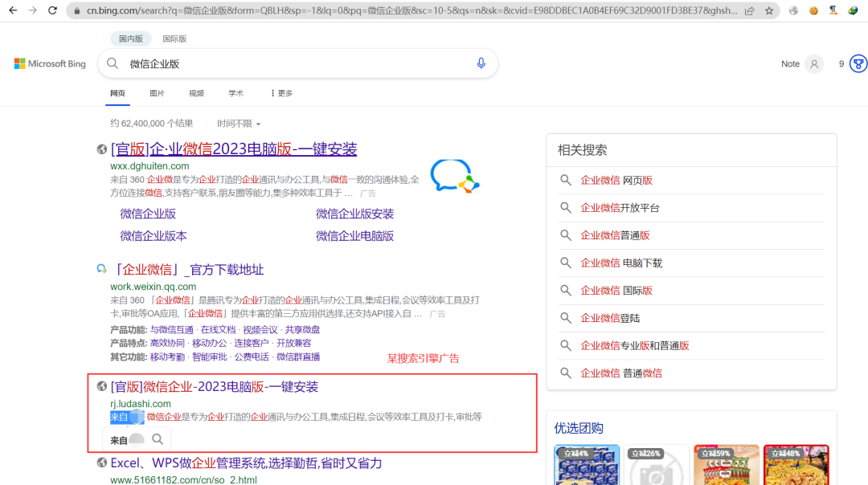The height and width of the screenshot is (485, 868).
Task: Bookmark this page with the star icon
Action: (x=769, y=10)
